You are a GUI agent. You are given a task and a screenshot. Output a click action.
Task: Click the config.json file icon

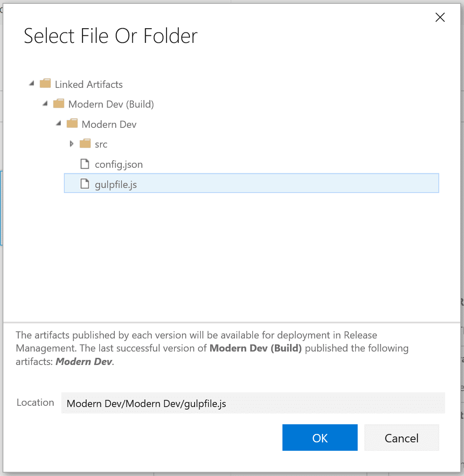click(84, 164)
